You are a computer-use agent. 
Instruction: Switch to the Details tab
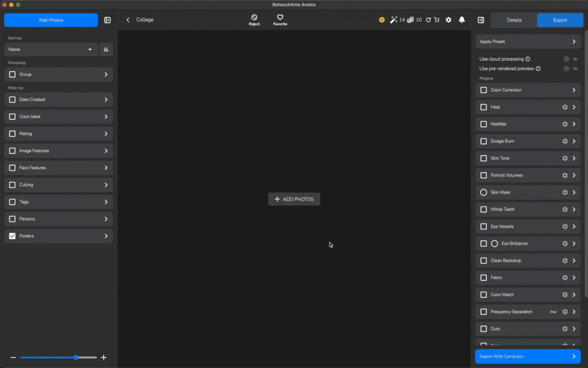[x=514, y=20]
